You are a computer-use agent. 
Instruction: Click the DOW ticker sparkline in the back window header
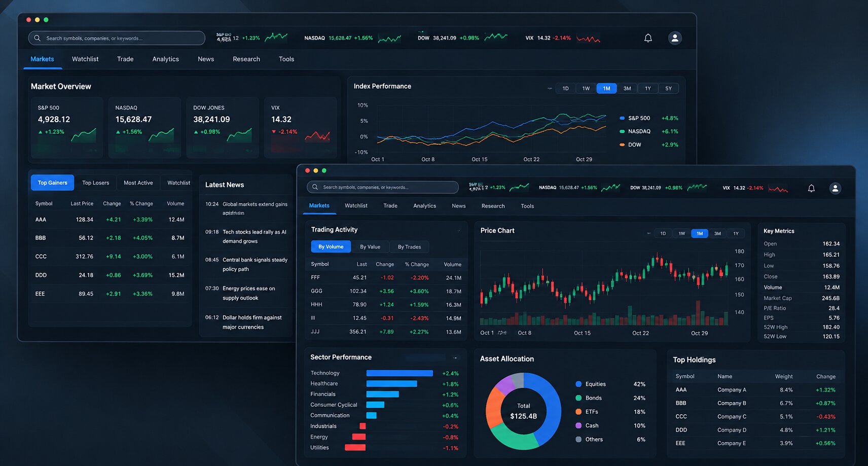tap(496, 37)
